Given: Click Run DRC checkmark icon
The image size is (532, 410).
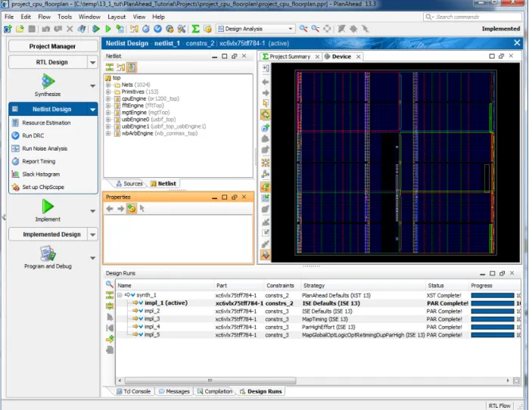Looking at the screenshot, I should [x=15, y=135].
